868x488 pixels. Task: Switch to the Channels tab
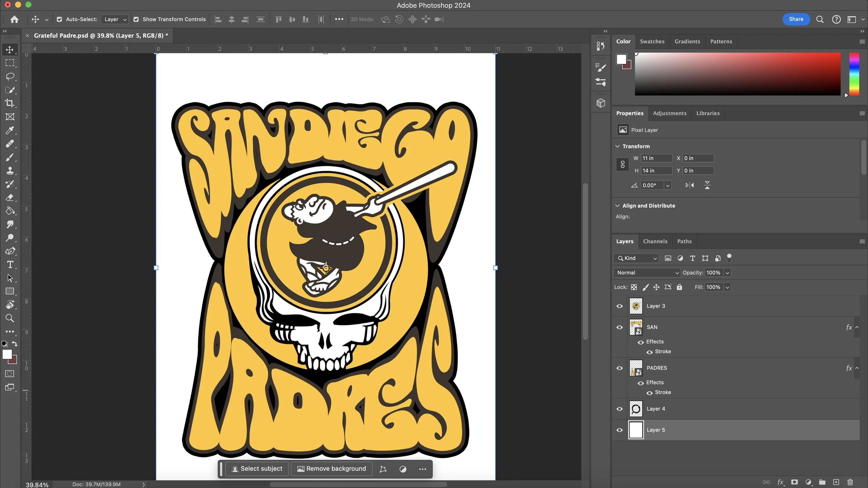(x=655, y=241)
